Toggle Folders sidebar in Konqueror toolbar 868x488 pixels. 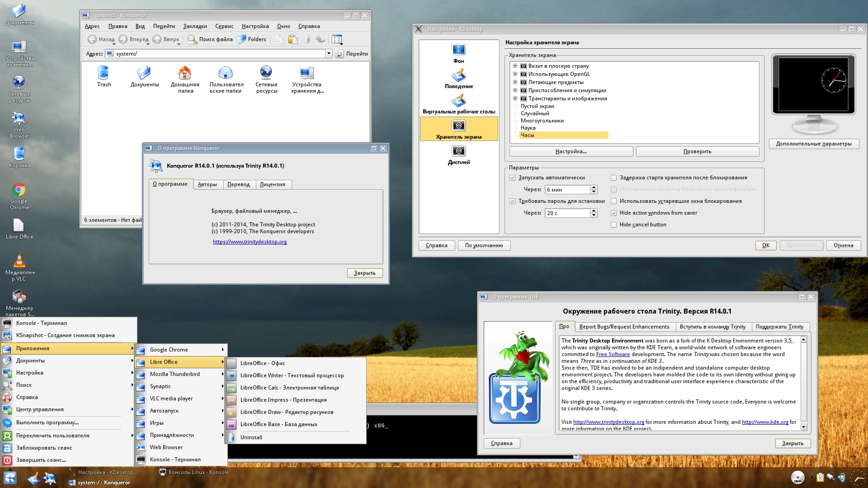point(251,39)
